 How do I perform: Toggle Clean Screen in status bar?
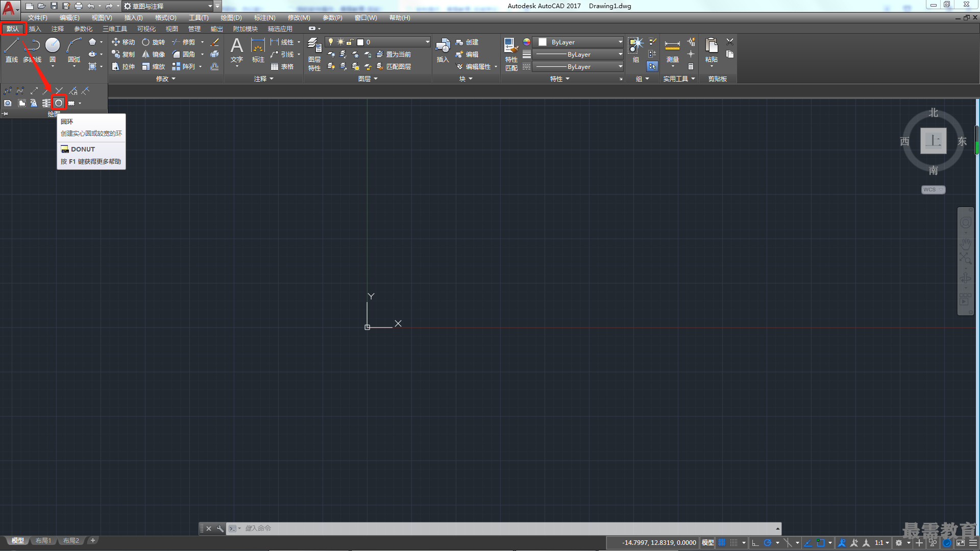coord(961,543)
